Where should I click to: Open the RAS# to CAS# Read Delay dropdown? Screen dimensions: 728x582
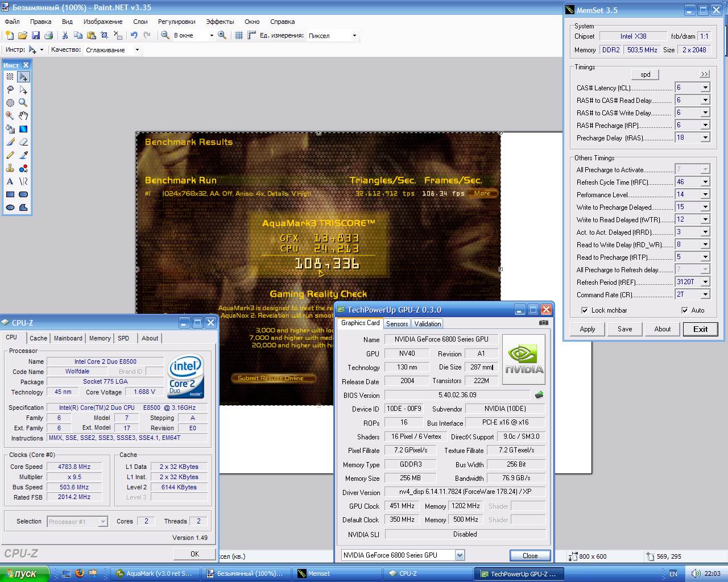point(705,100)
